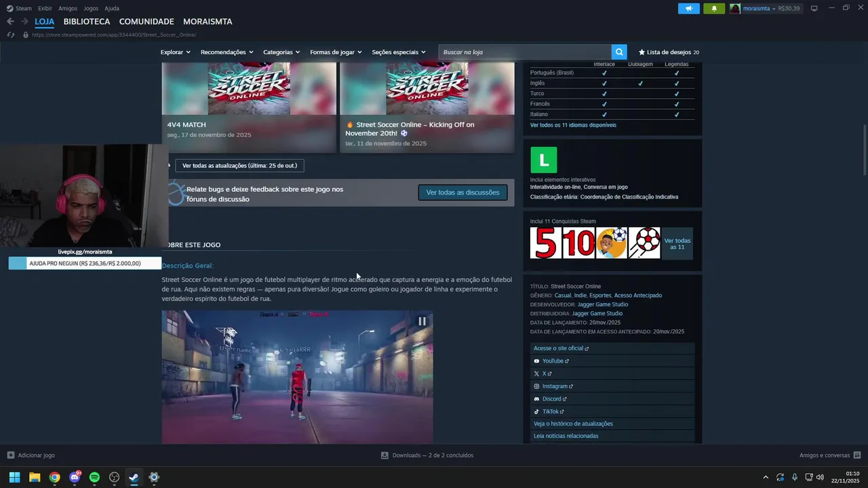Show hidden system tray icons chevron
Image resolution: width=868 pixels, height=488 pixels.
pos(766,477)
